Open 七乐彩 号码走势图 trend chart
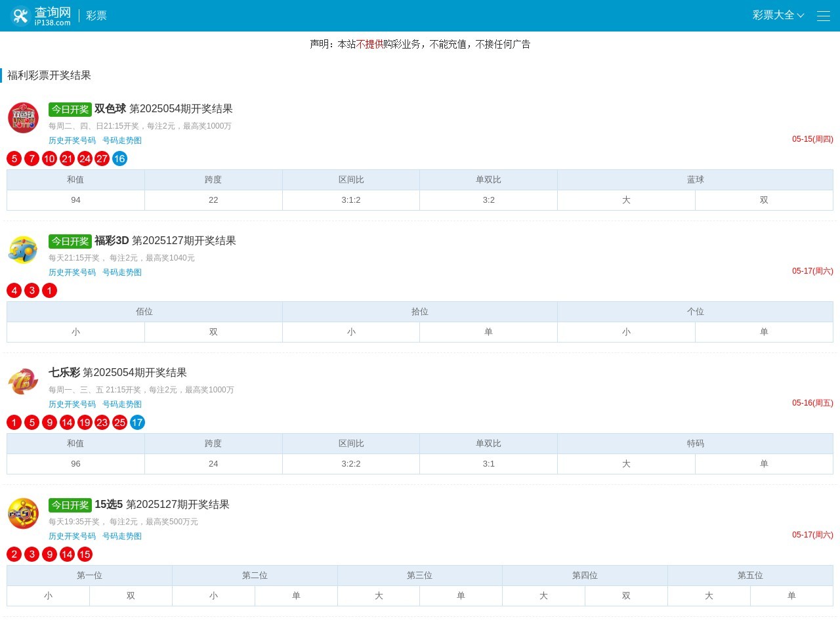 [x=122, y=404]
